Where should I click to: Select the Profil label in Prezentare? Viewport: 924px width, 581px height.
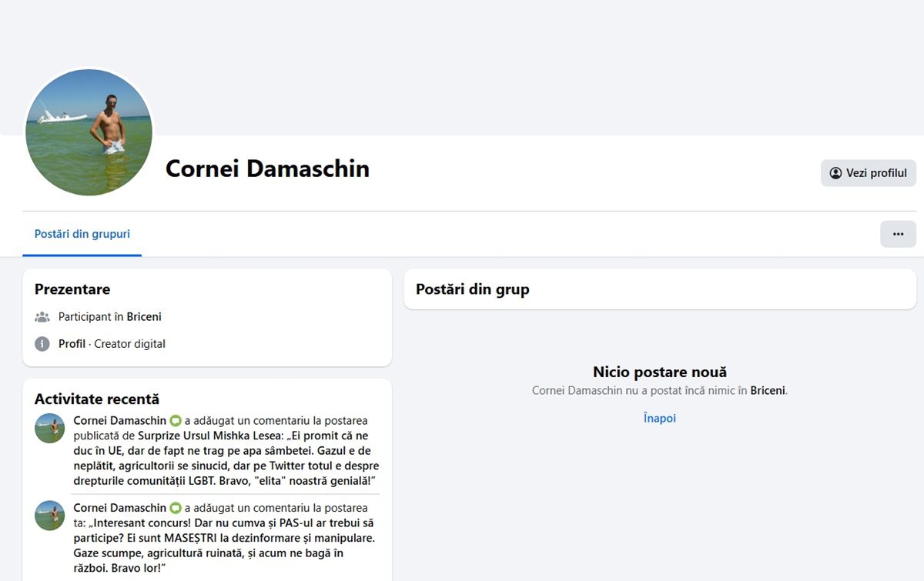(72, 344)
